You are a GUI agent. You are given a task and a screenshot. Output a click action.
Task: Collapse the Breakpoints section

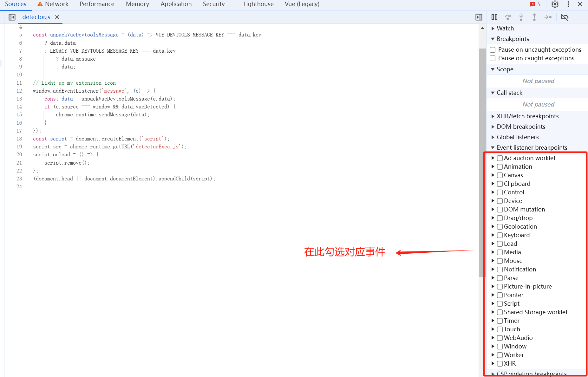tap(493, 39)
